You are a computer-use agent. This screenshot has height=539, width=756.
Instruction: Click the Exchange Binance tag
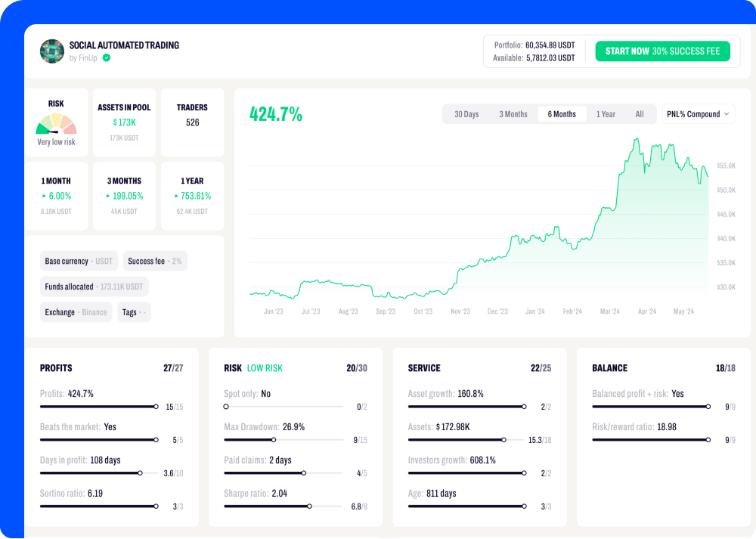(76, 312)
